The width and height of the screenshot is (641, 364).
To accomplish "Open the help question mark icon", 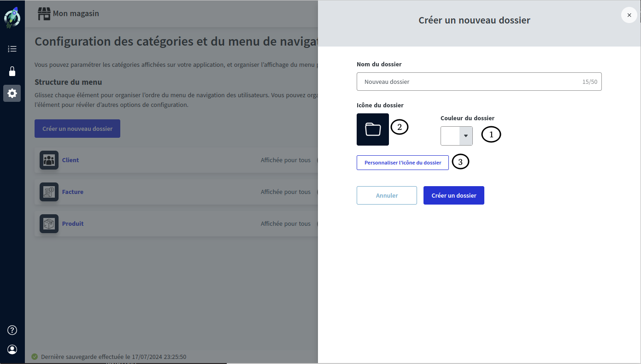I will pos(12,330).
